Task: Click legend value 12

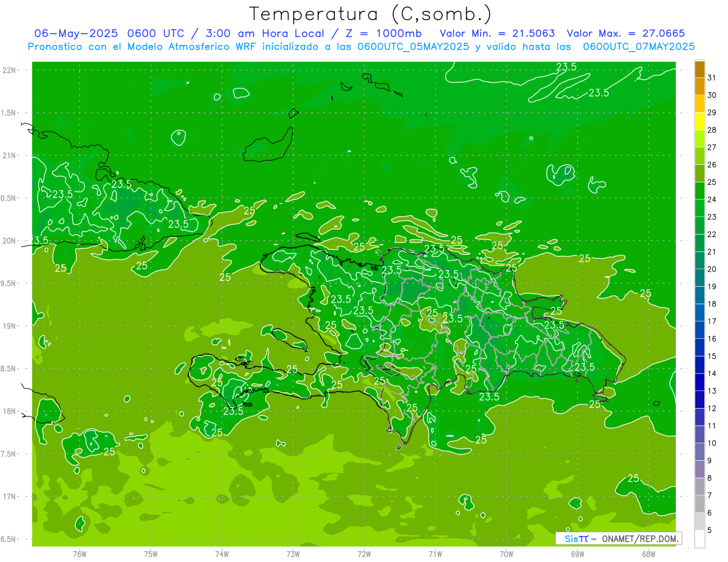Action: point(712,408)
